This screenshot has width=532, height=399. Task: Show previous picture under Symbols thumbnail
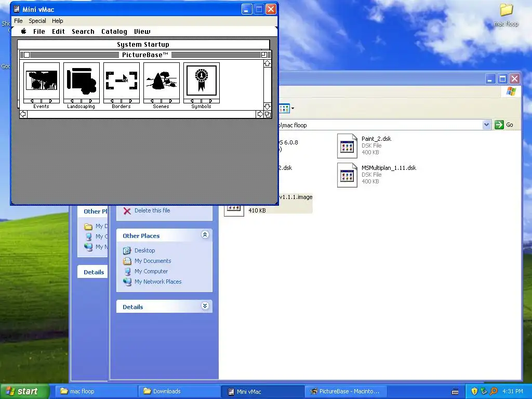pyautogui.click(x=192, y=101)
